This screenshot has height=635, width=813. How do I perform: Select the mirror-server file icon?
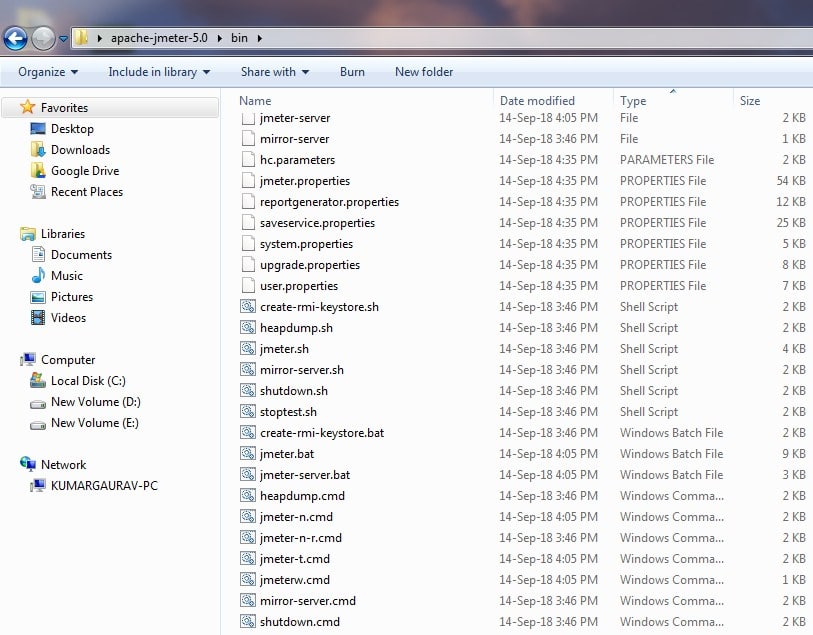pos(248,138)
